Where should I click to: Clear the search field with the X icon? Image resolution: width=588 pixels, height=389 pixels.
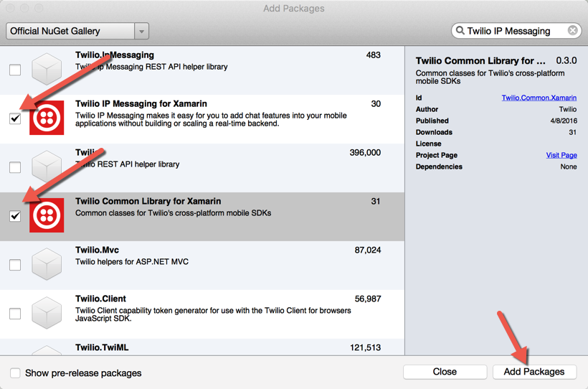pyautogui.click(x=573, y=30)
